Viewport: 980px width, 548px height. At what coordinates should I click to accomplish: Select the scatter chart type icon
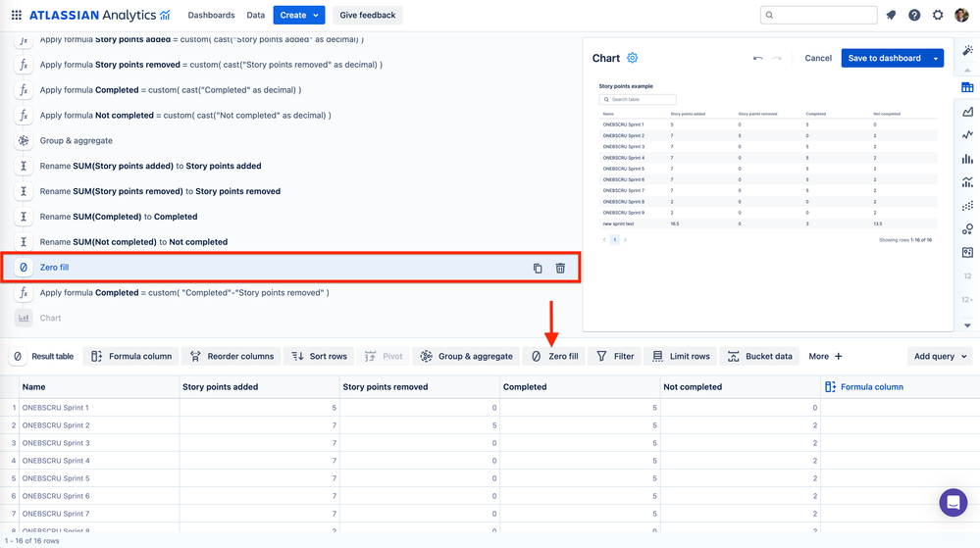click(x=967, y=206)
